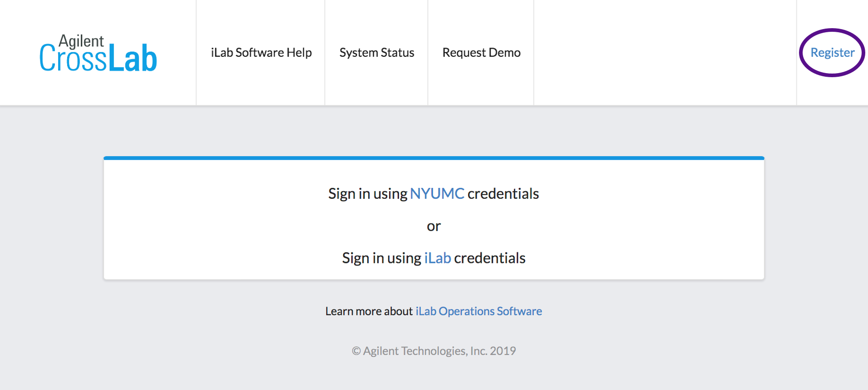Open iLab Software Help

pyautogui.click(x=261, y=53)
